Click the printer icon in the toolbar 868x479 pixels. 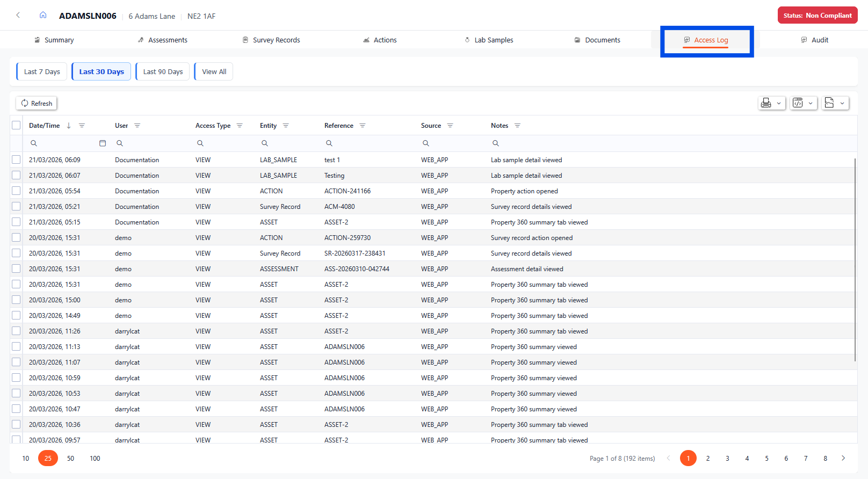[766, 103]
